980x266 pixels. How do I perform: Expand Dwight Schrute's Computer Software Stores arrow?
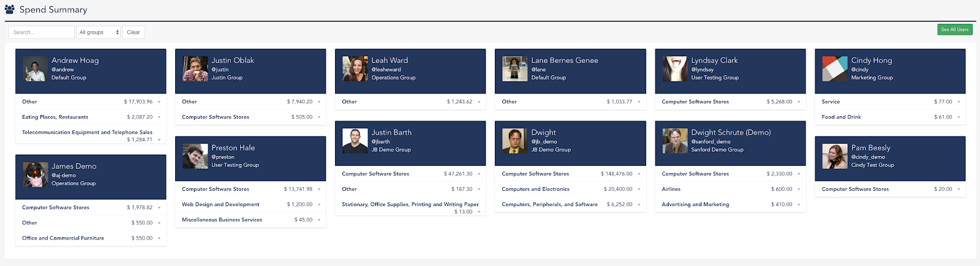[x=799, y=174]
